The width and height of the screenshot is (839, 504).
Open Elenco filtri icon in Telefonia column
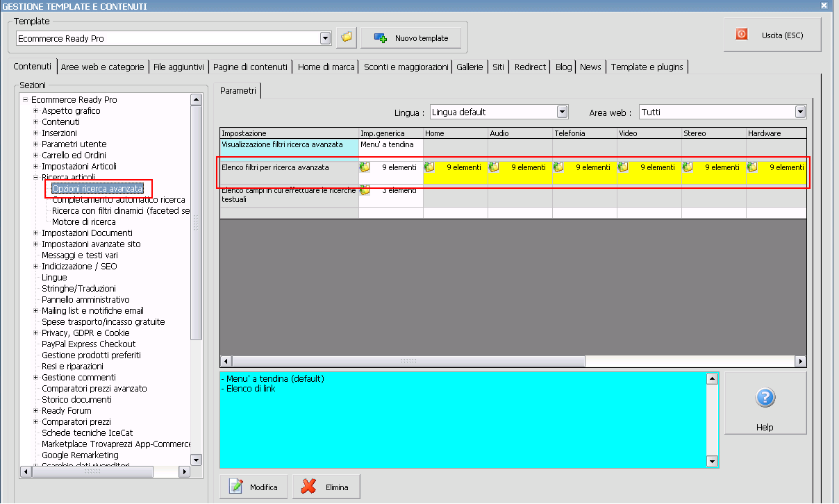(x=558, y=167)
